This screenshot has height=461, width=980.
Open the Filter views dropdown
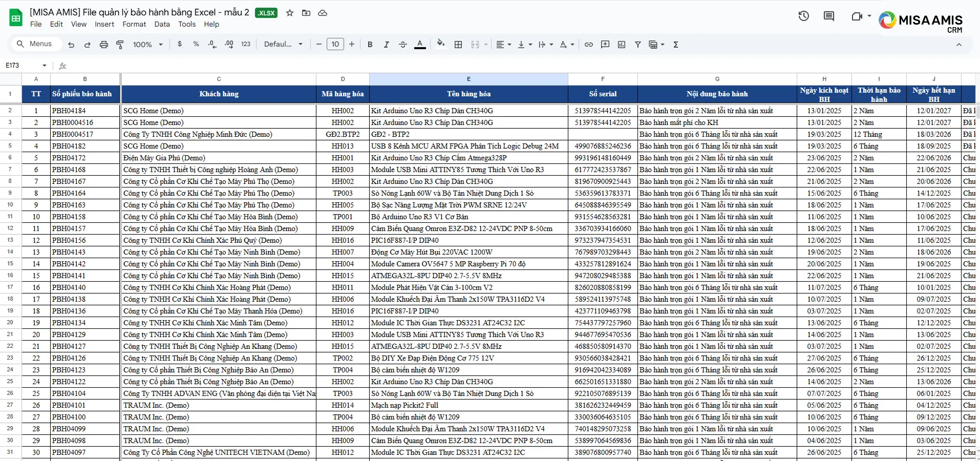point(656,45)
